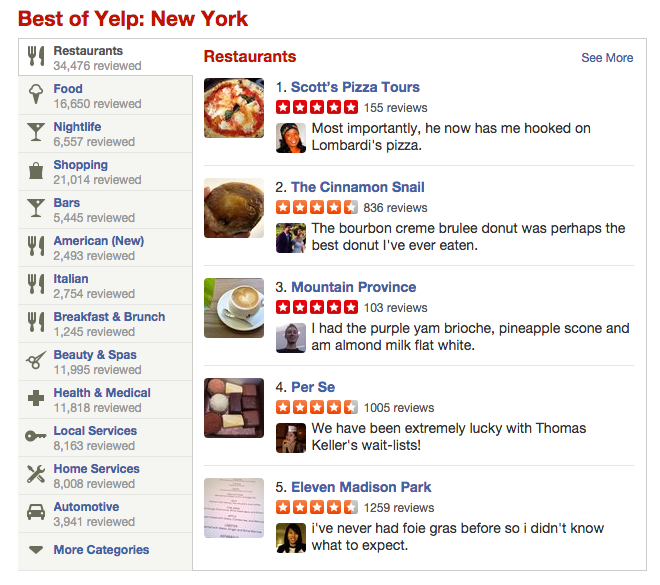Open The Cinnamon Snail page

click(x=357, y=187)
